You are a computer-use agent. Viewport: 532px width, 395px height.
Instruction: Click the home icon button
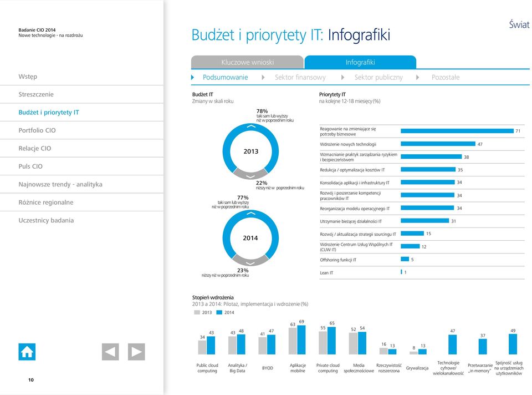(27, 352)
